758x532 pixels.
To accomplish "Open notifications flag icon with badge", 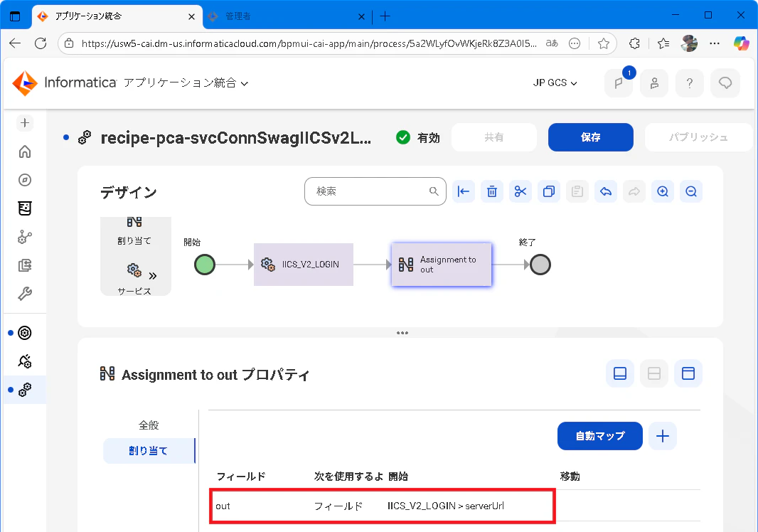I will click(x=619, y=83).
